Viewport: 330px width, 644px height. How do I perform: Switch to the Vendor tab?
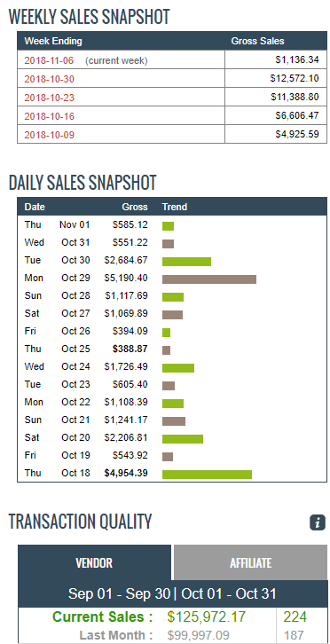point(94,562)
